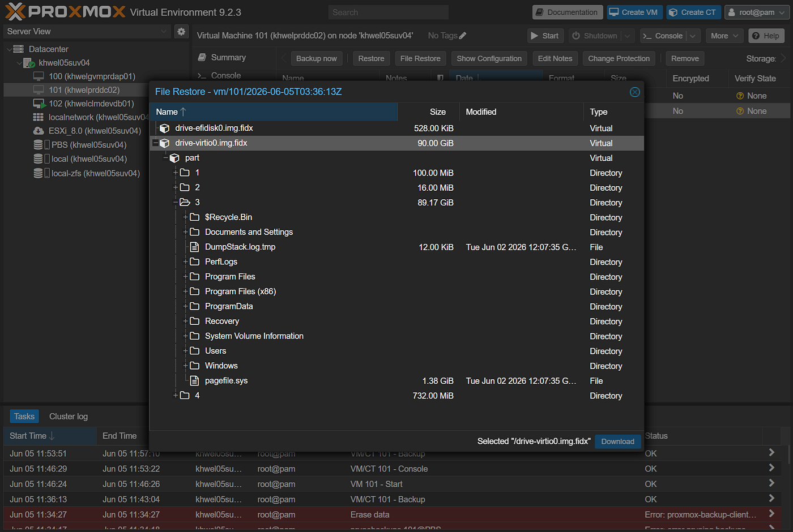Screen dimensions: 793x532
Task: Select the DumpStack.log.tmp file icon
Action: coord(194,247)
